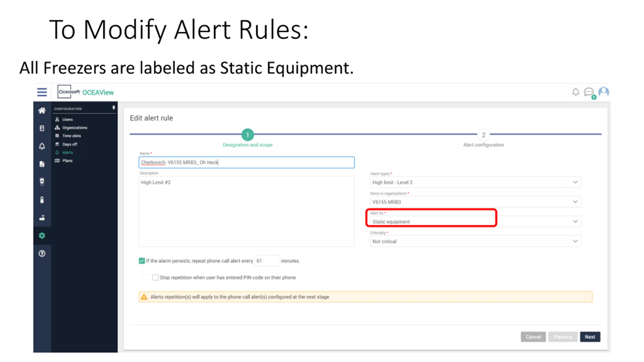Click the Next button
The image size is (644, 362).
tap(590, 337)
